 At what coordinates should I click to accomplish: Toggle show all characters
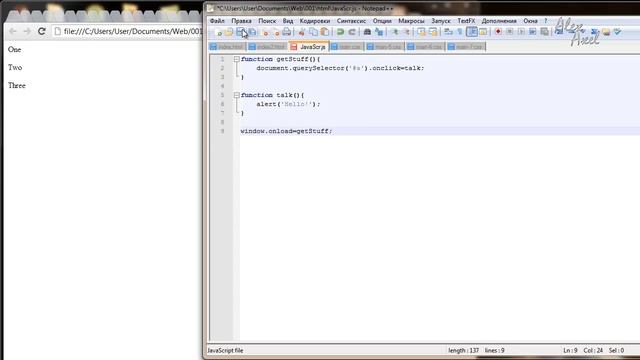460,31
